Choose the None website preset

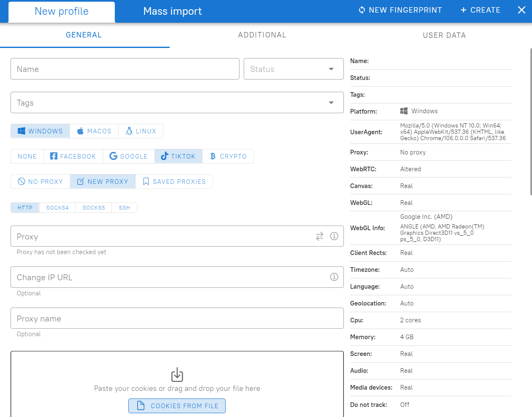point(27,157)
